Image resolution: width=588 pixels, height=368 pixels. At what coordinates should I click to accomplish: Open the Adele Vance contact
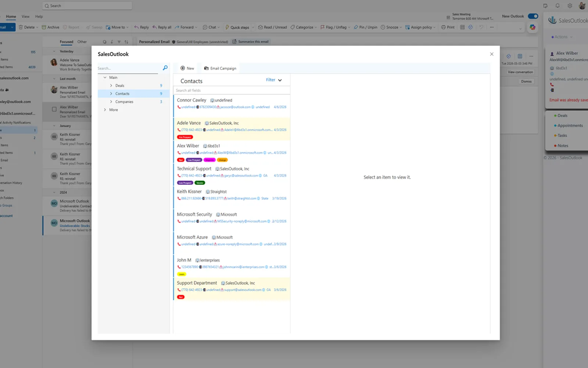[232, 129]
